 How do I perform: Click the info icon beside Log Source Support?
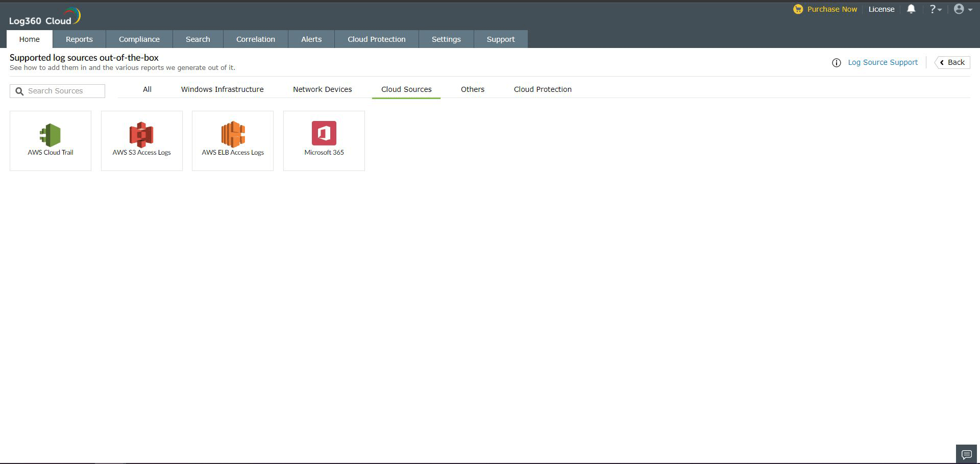[836, 63]
